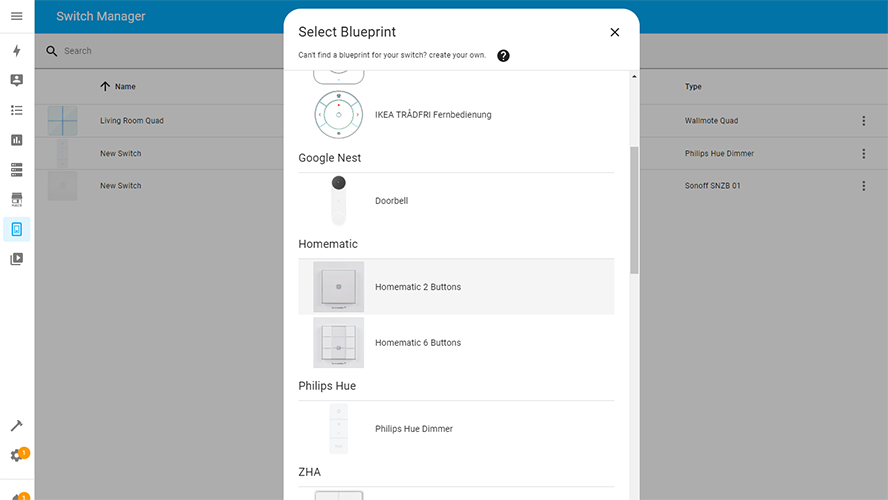Click the Google Nest section heading
888x500 pixels.
click(x=330, y=158)
